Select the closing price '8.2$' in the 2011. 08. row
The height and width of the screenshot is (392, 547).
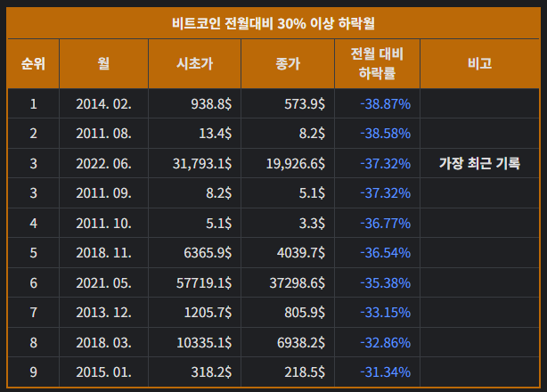pyautogui.click(x=312, y=134)
